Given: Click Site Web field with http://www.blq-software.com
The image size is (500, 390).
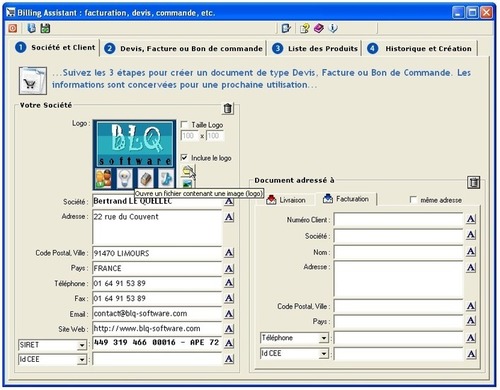Looking at the screenshot, I should pyautogui.click(x=157, y=328).
